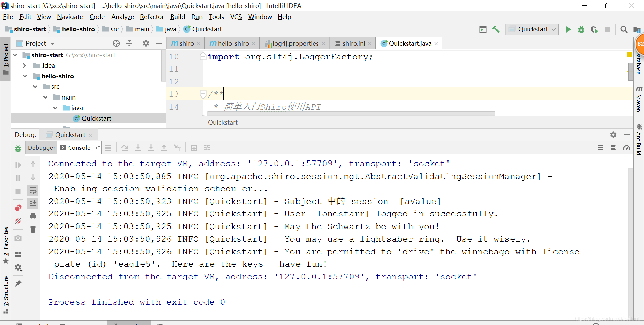The image size is (644, 325).
Task: Open debugger settings gear in sidebar
Action: click(18, 268)
